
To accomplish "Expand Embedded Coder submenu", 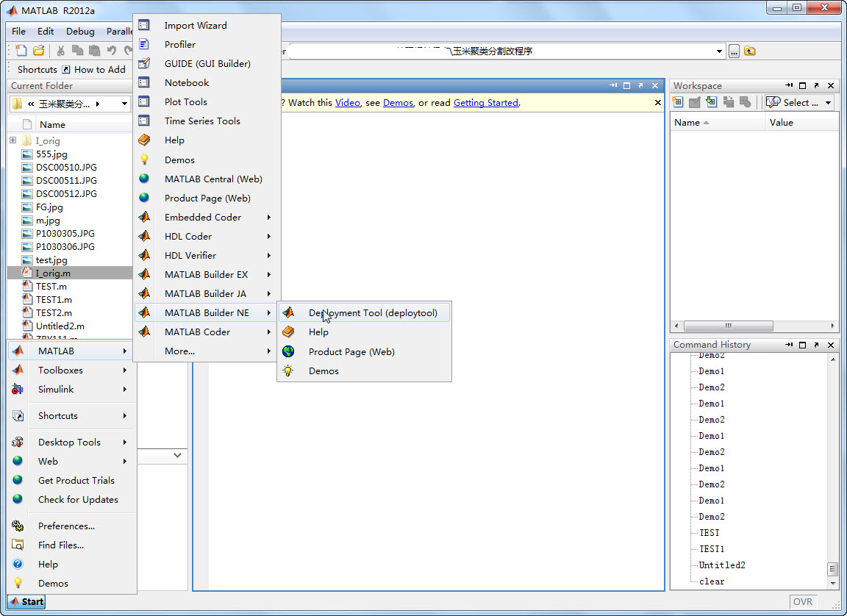I will [x=207, y=217].
